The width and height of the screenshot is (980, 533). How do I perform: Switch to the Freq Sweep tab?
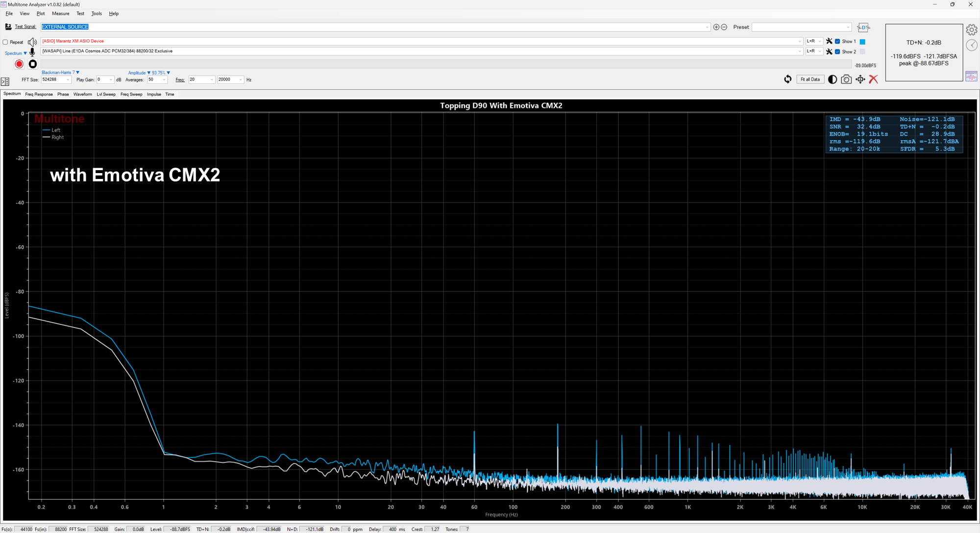click(x=131, y=94)
